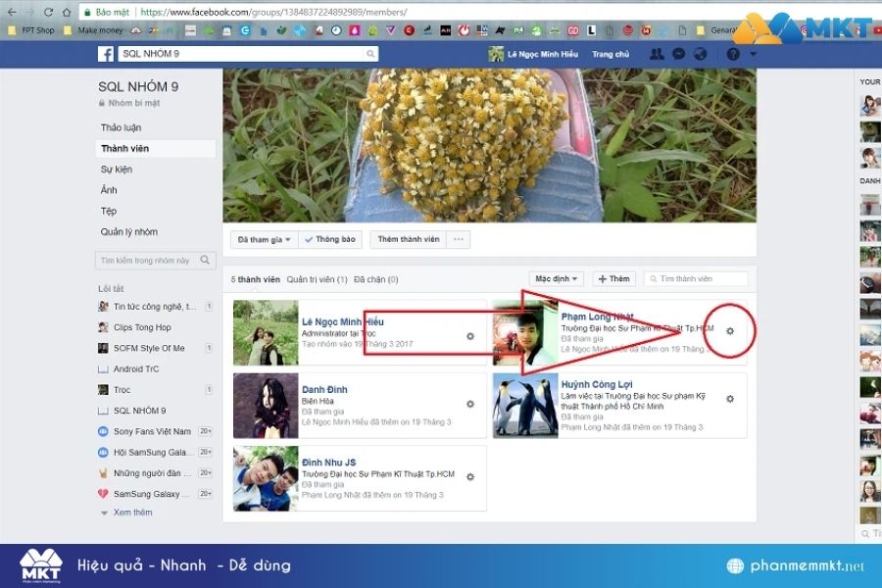Click Lê Ngọc Minh Hiếu member photo thumbnail
The height and width of the screenshot is (588, 882).
coord(266,332)
